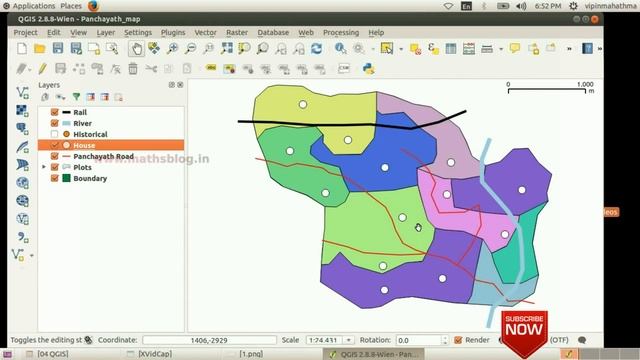Uncheck the Rail layer visibility
The image size is (640, 360).
[x=55, y=112]
